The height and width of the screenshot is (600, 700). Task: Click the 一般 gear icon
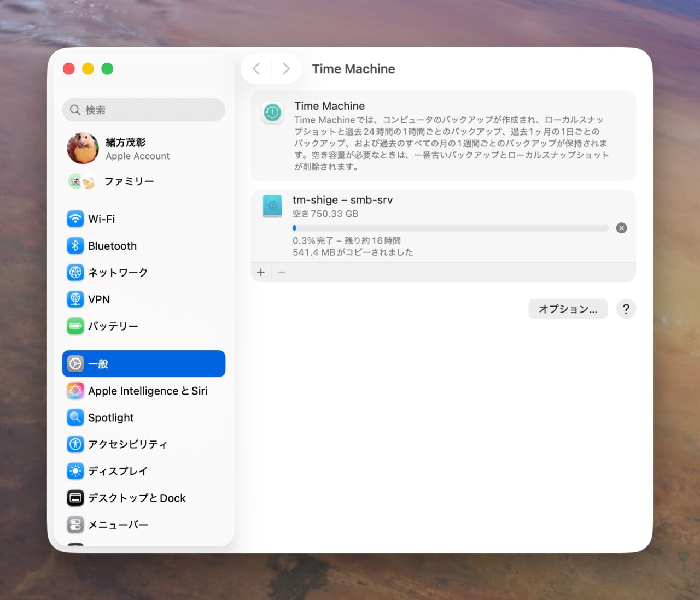pos(75,364)
